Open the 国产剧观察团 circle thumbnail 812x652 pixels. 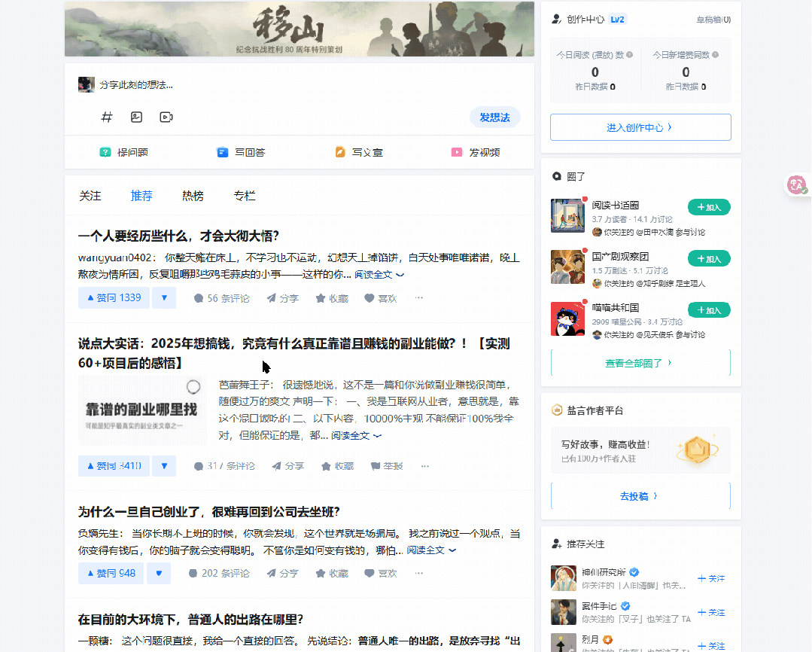click(x=567, y=267)
